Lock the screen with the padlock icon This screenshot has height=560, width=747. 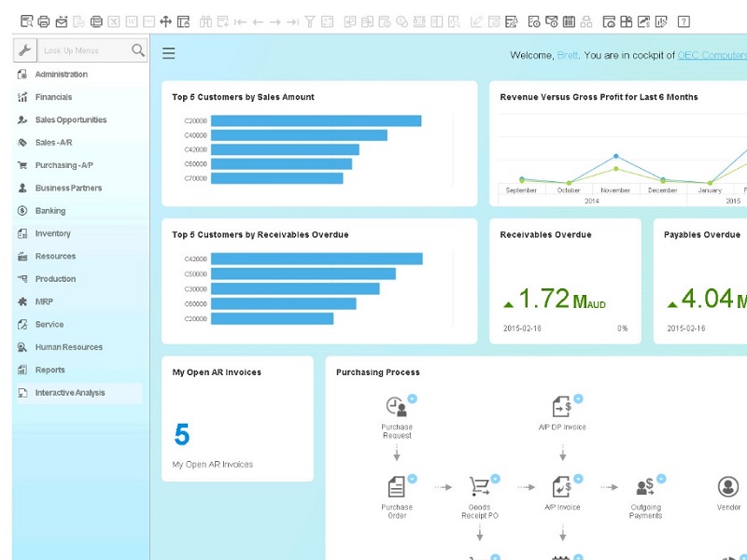pyautogui.click(x=183, y=21)
